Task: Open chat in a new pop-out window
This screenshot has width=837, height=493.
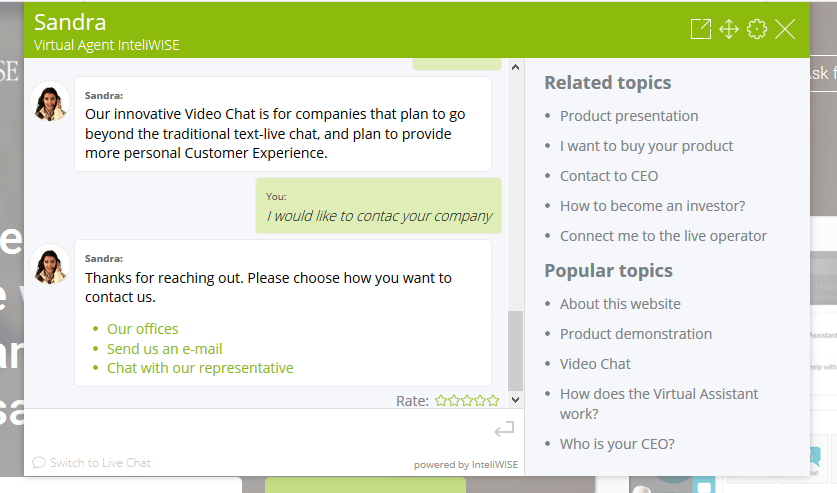Action: point(700,29)
